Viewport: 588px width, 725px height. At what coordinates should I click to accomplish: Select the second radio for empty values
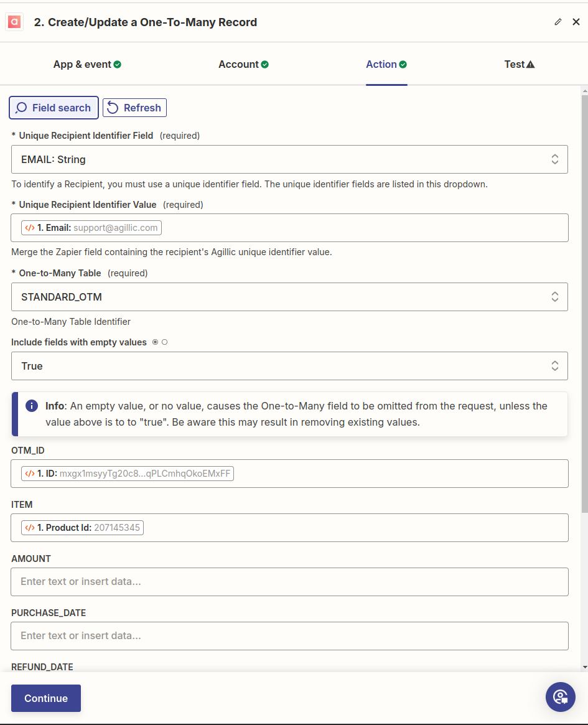point(164,342)
